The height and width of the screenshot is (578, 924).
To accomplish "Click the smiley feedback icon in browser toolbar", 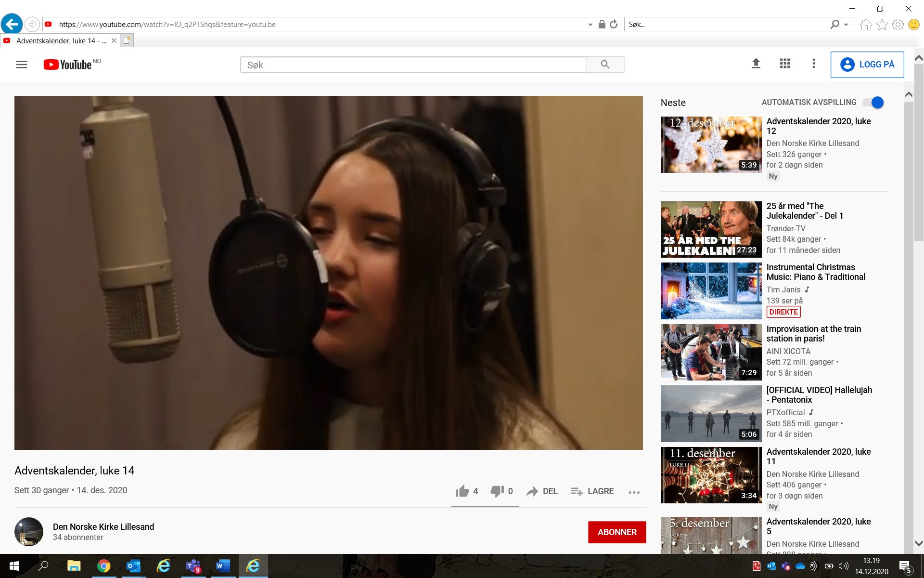I will 913,24.
